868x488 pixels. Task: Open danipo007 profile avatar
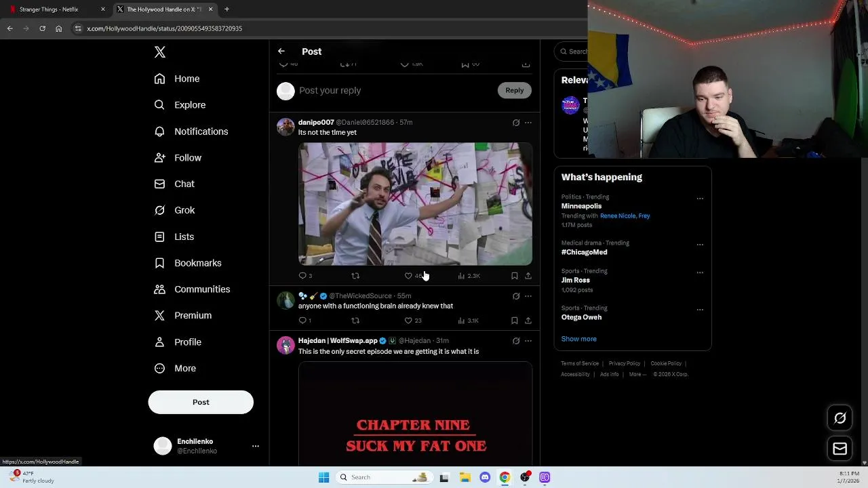point(285,127)
